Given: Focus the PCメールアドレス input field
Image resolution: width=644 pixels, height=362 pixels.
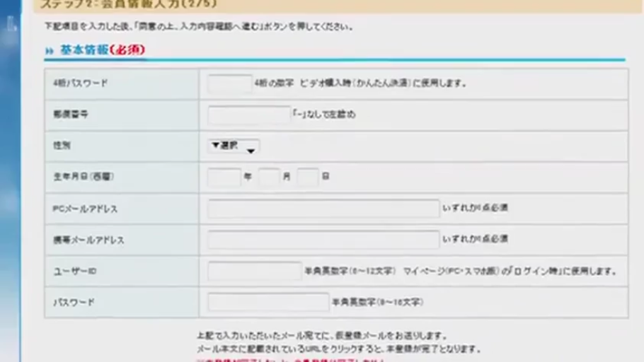Looking at the screenshot, I should [323, 209].
